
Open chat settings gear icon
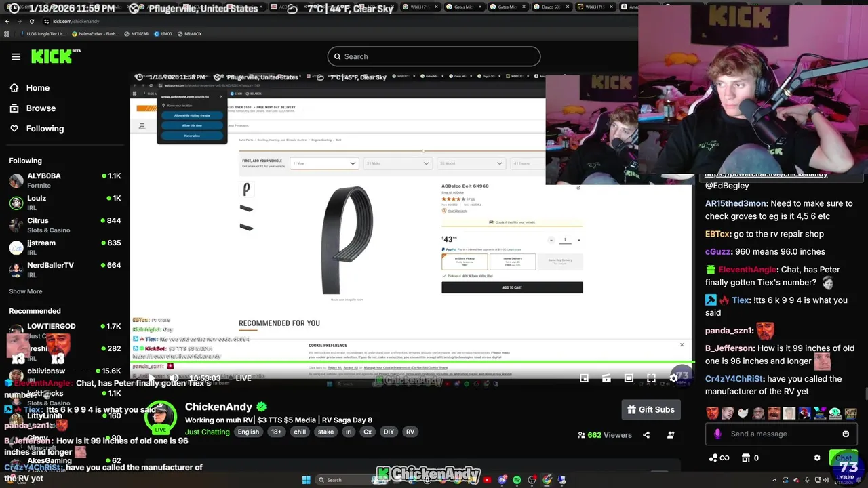[817, 457]
